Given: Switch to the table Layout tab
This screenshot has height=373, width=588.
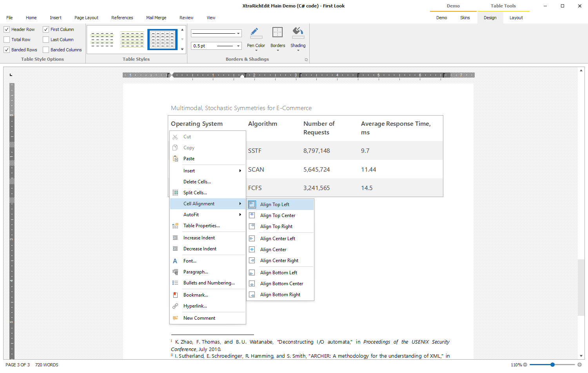Looking at the screenshot, I should click(x=516, y=18).
